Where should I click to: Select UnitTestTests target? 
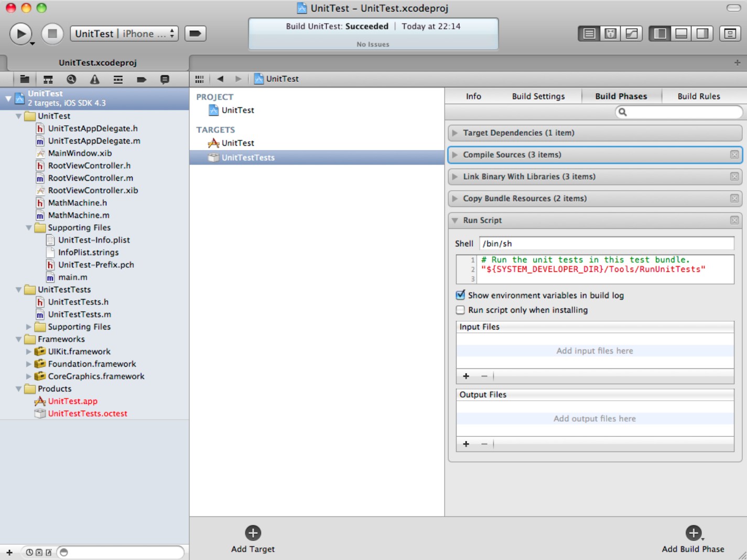[317, 158]
